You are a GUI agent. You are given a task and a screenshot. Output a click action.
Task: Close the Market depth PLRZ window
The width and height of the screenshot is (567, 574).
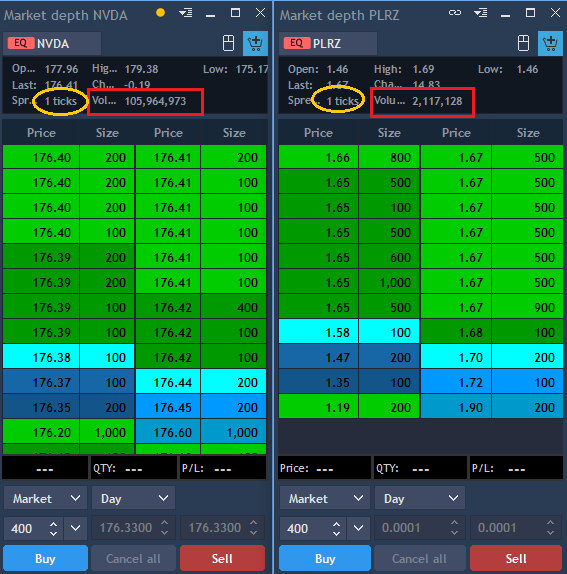point(555,13)
